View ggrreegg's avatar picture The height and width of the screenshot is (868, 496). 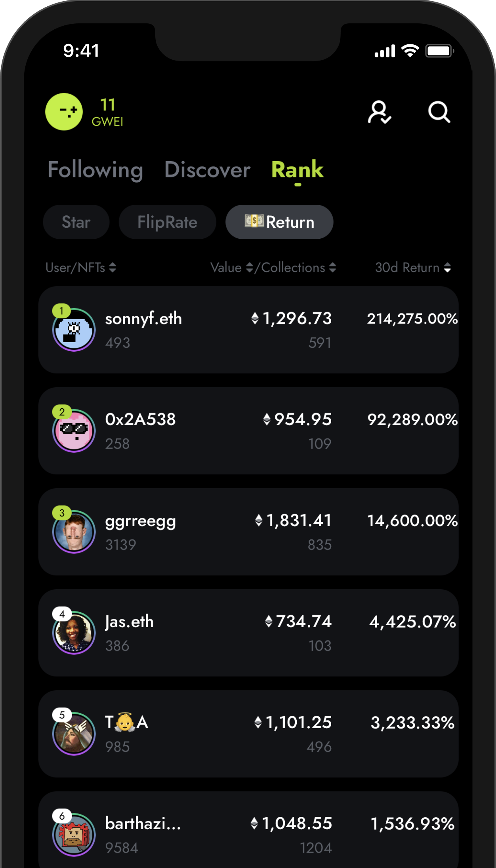click(x=74, y=532)
